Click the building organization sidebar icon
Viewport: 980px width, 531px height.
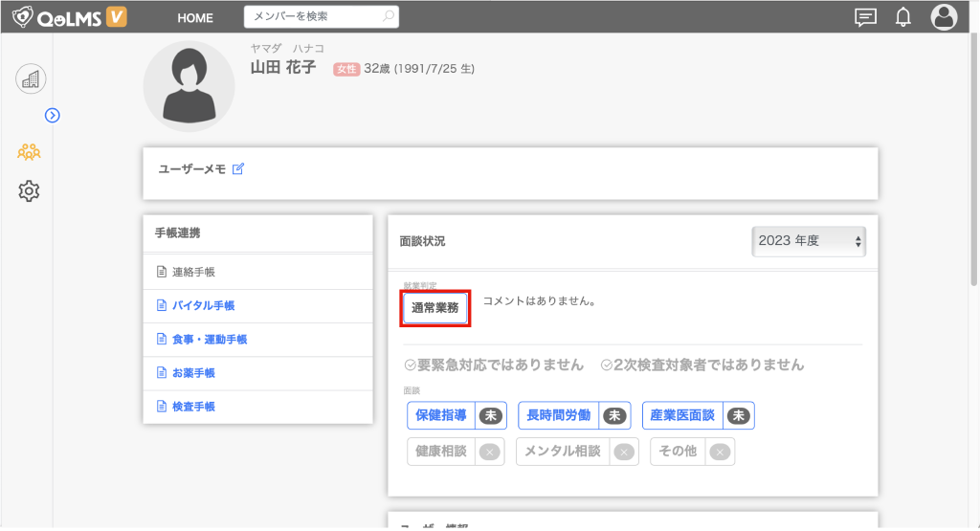pyautogui.click(x=31, y=79)
